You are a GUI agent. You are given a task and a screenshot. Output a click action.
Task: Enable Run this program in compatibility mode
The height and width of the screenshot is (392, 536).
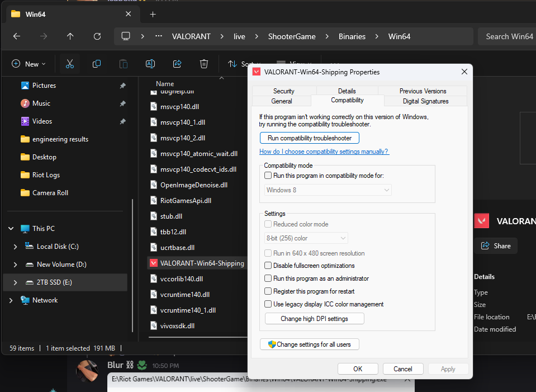click(x=268, y=176)
